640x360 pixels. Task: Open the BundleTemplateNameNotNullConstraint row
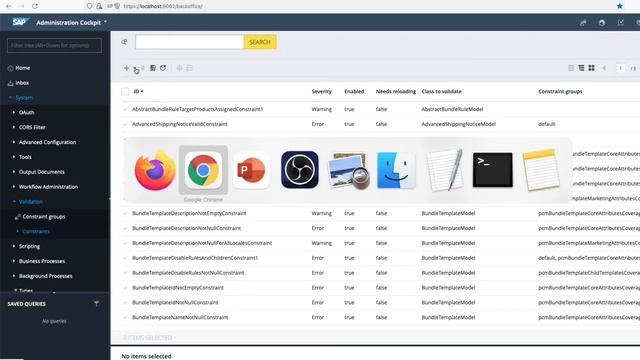380,317
